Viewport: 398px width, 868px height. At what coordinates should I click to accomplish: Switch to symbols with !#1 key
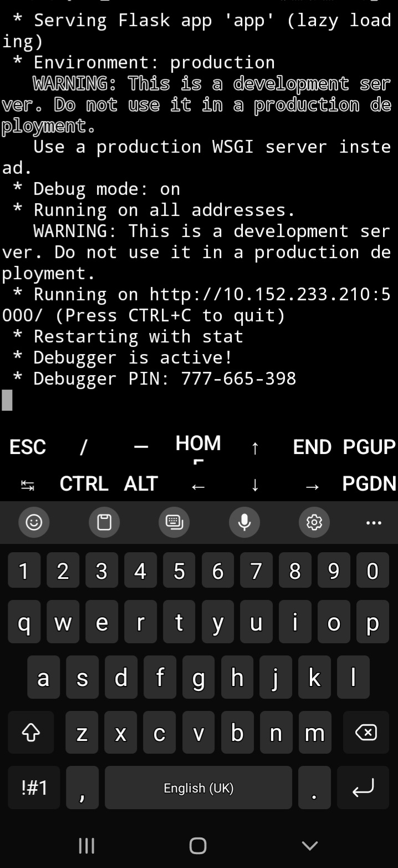click(34, 788)
